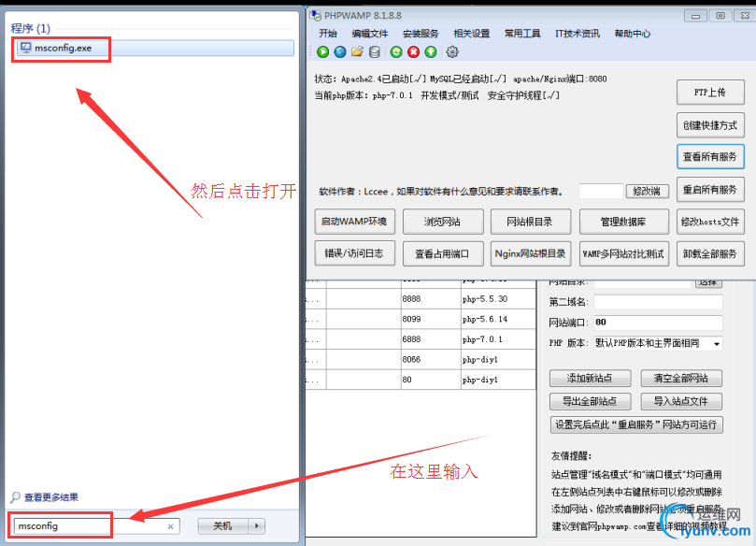Click the 网站端口 field showing 80
The width and height of the screenshot is (756, 546).
coord(658,323)
